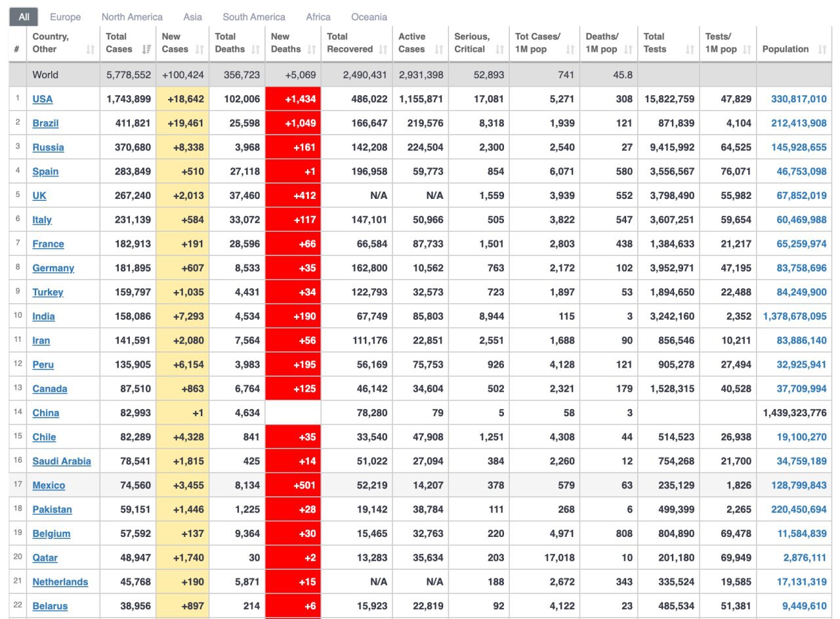
Task: Switch to the Europe tab
Action: [x=66, y=17]
